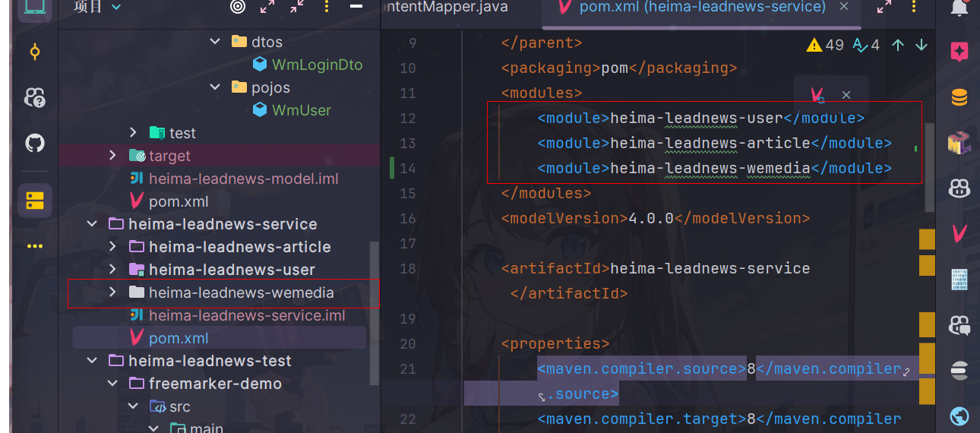This screenshot has width=980, height=433.
Task: Select the heima-leadnews-wemedia tree row
Action: pyautogui.click(x=220, y=292)
